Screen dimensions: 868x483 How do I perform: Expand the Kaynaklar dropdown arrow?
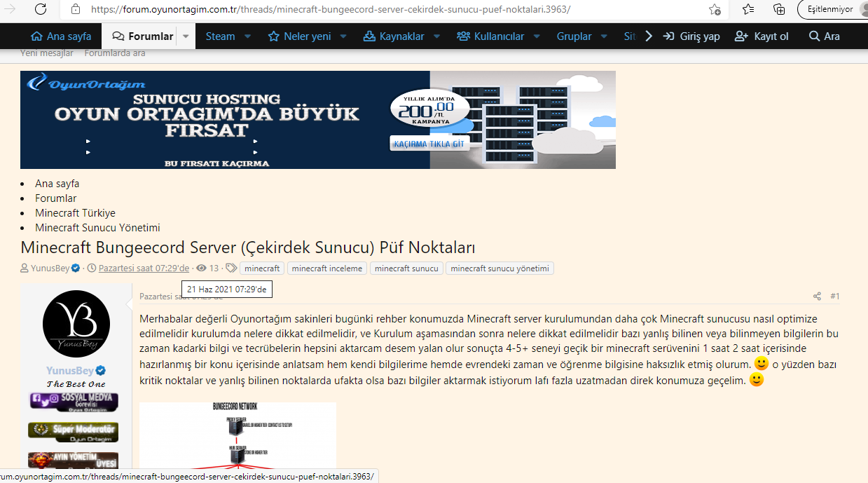436,36
